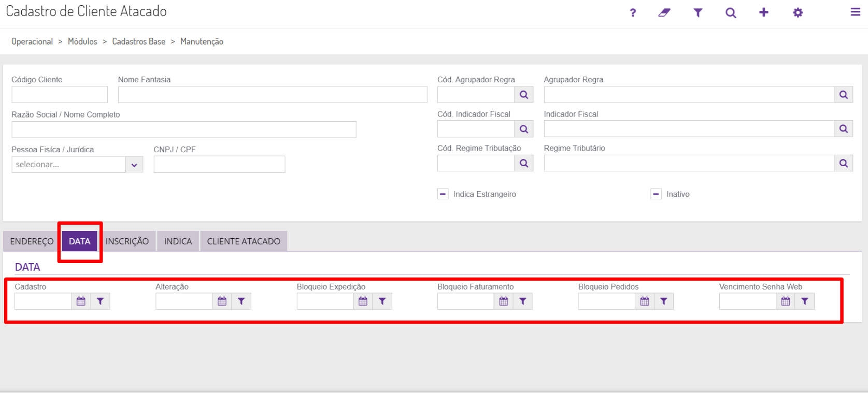
Task: Click the filter funnel icon in header
Action: 698,13
